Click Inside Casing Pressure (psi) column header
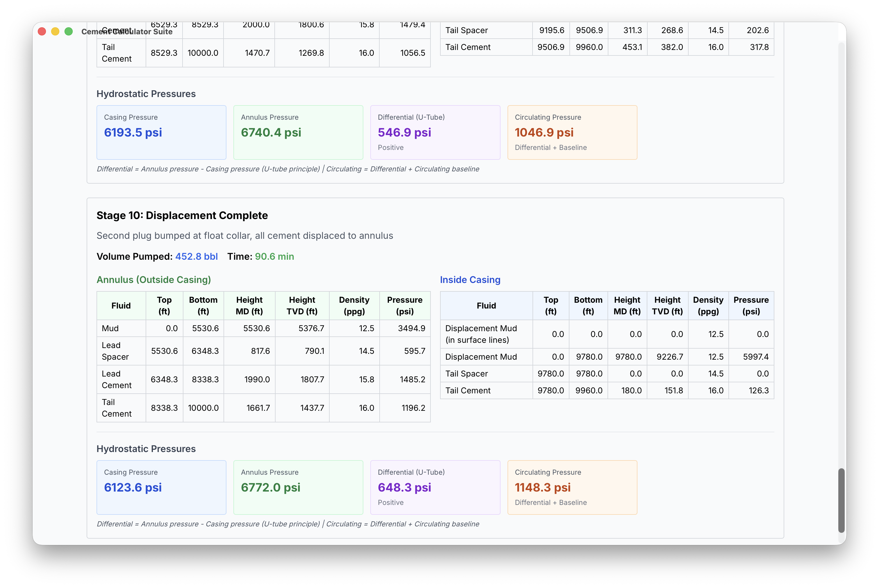 tap(751, 306)
